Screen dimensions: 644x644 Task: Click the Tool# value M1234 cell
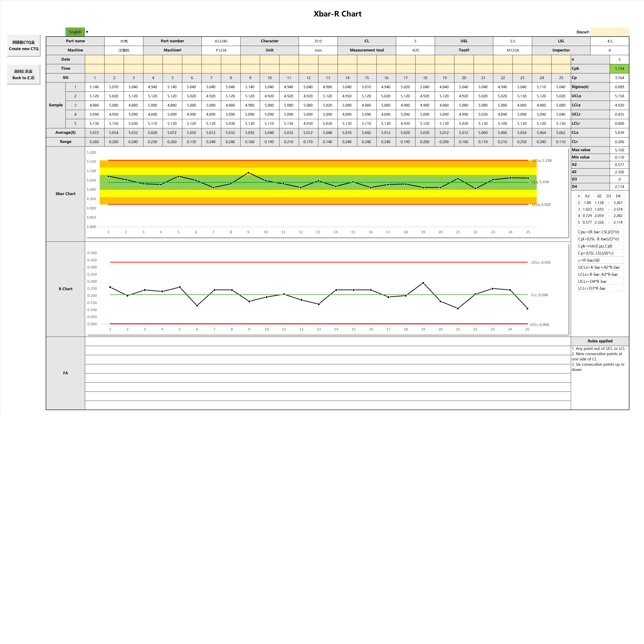point(513,50)
